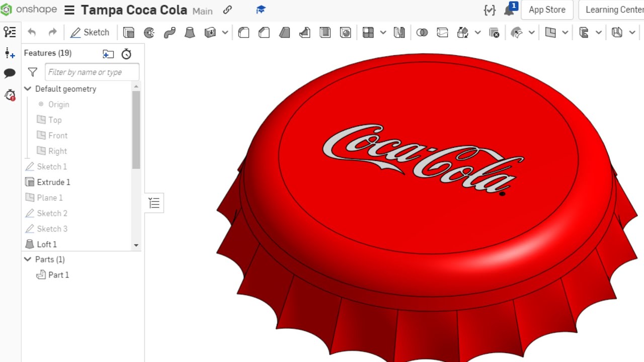644x362 pixels.
Task: Click the stopwatch icon with red alert badge
Action: (x=10, y=95)
